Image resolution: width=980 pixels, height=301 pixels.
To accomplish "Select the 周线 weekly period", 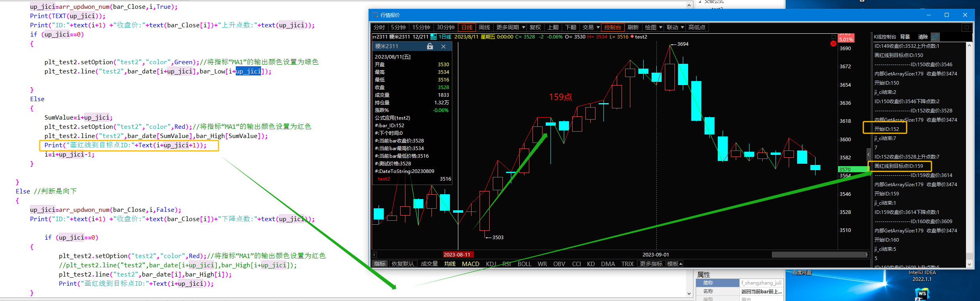I will pyautogui.click(x=484, y=27).
